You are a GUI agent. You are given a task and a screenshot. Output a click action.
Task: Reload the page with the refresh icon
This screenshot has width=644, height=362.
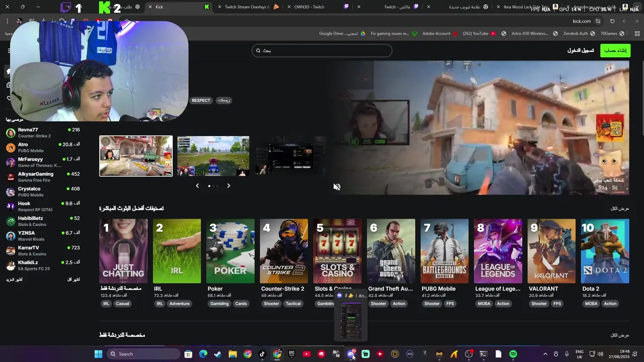pos(612,21)
